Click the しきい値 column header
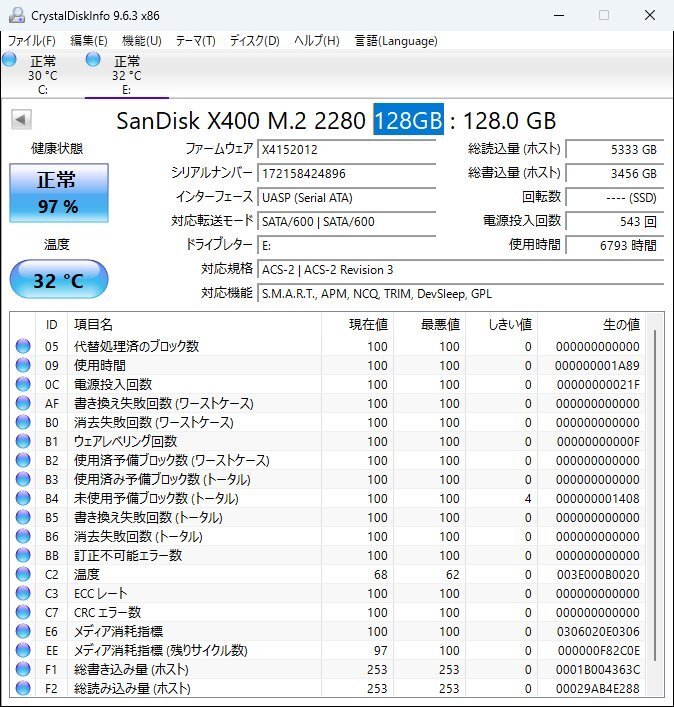The image size is (674, 707). tap(501, 324)
